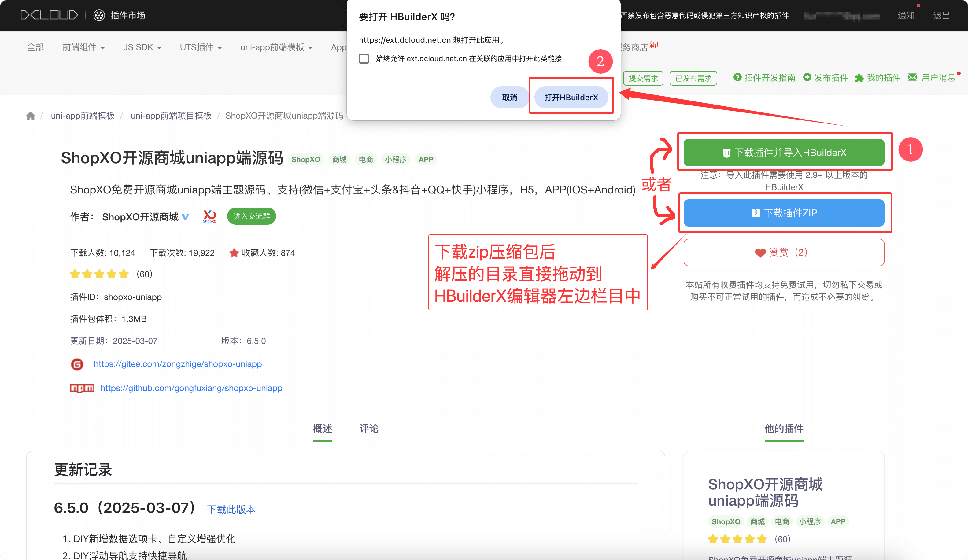Click the 小程序 tag in 他的插件 card

click(810, 521)
